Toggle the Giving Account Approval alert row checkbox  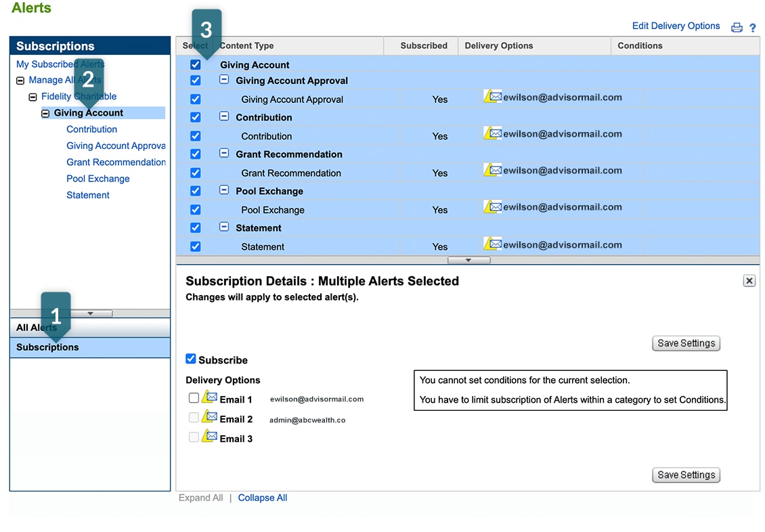pos(195,99)
